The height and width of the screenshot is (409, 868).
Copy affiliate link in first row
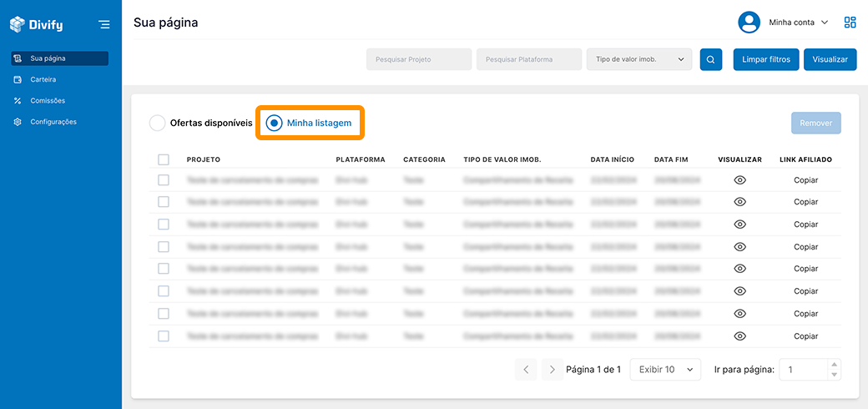pos(805,179)
